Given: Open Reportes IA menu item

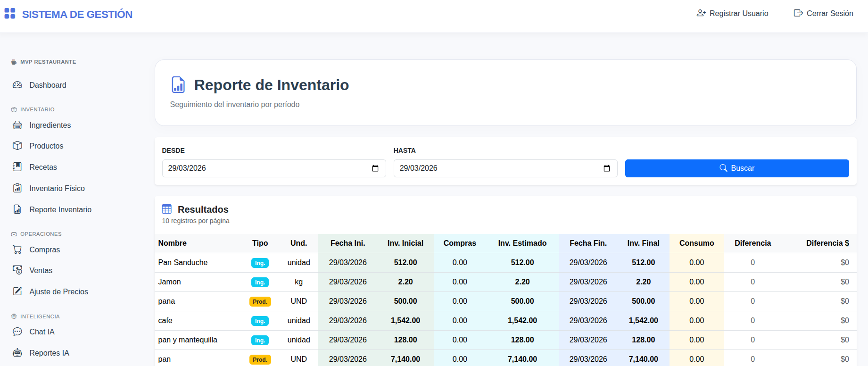Looking at the screenshot, I should click(x=49, y=353).
